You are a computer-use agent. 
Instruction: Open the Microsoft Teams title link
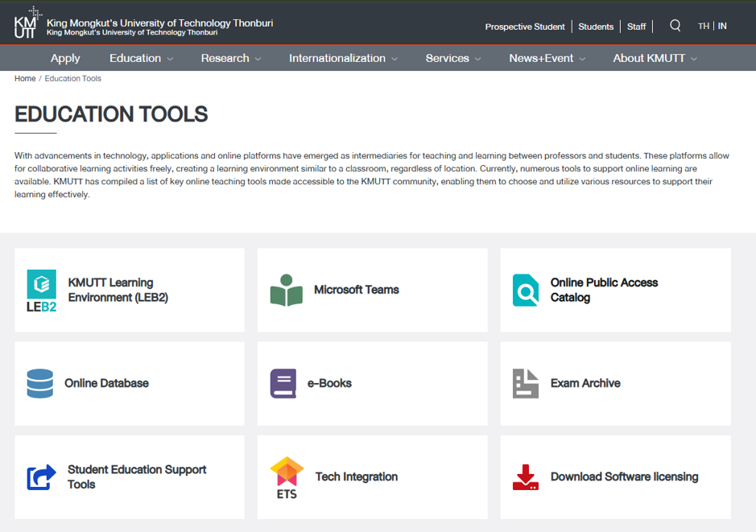357,290
